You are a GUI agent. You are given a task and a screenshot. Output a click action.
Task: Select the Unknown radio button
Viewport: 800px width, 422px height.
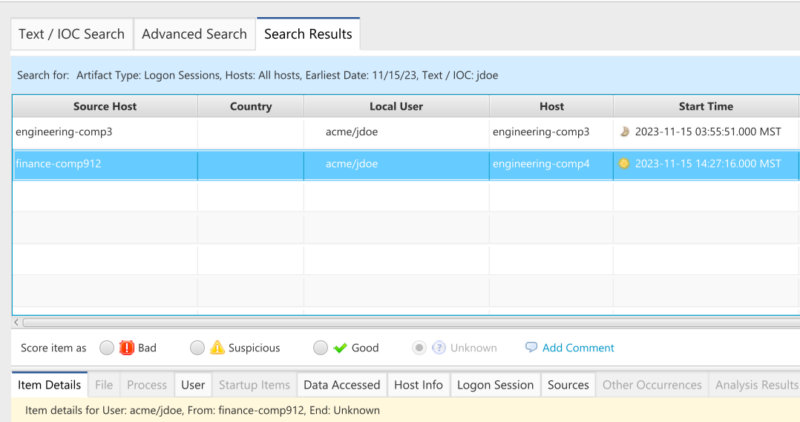click(419, 347)
